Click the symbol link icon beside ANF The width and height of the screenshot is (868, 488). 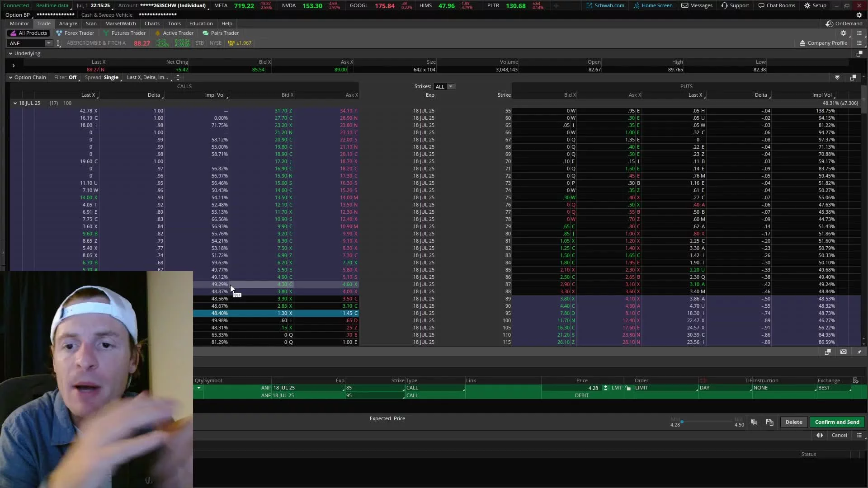point(58,43)
